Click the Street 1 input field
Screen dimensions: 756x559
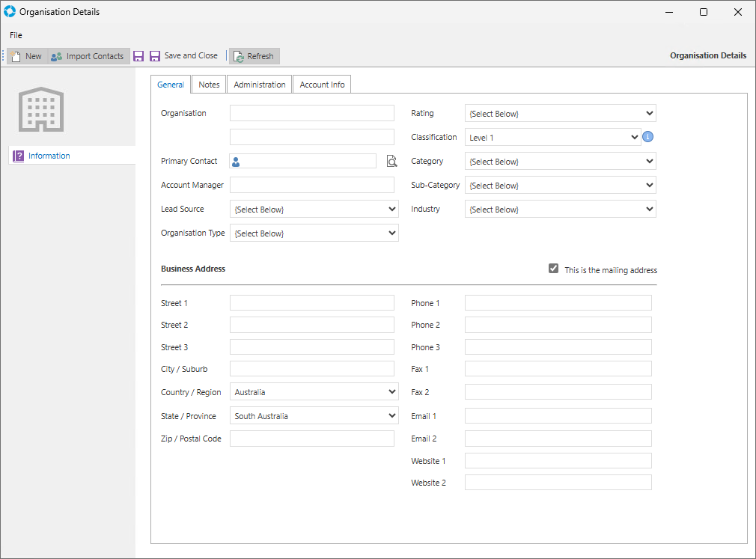(311, 303)
